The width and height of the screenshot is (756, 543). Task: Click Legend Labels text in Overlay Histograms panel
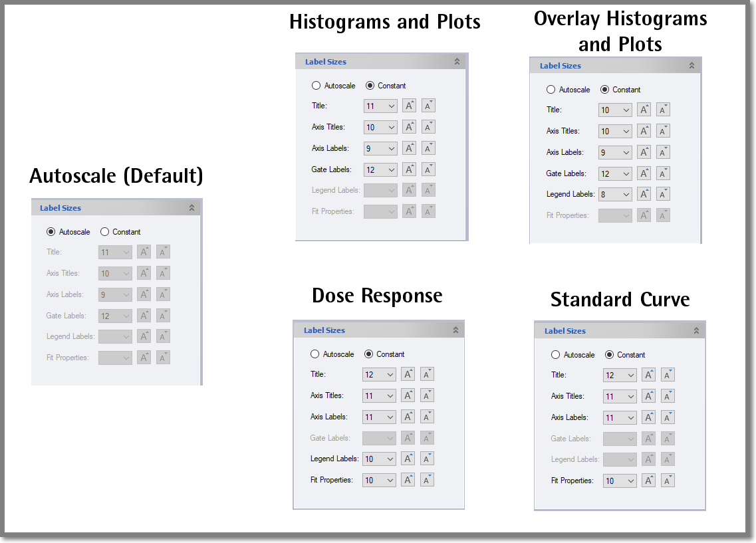click(570, 193)
